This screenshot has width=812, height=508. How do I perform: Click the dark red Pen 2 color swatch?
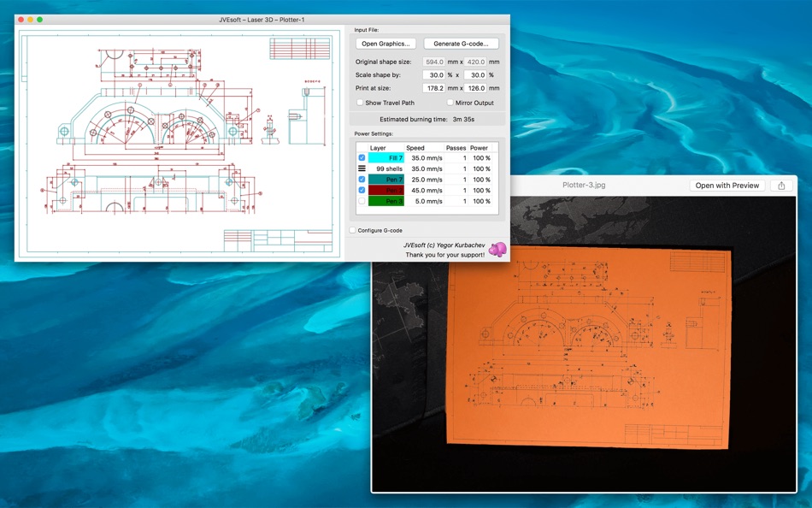(x=385, y=190)
